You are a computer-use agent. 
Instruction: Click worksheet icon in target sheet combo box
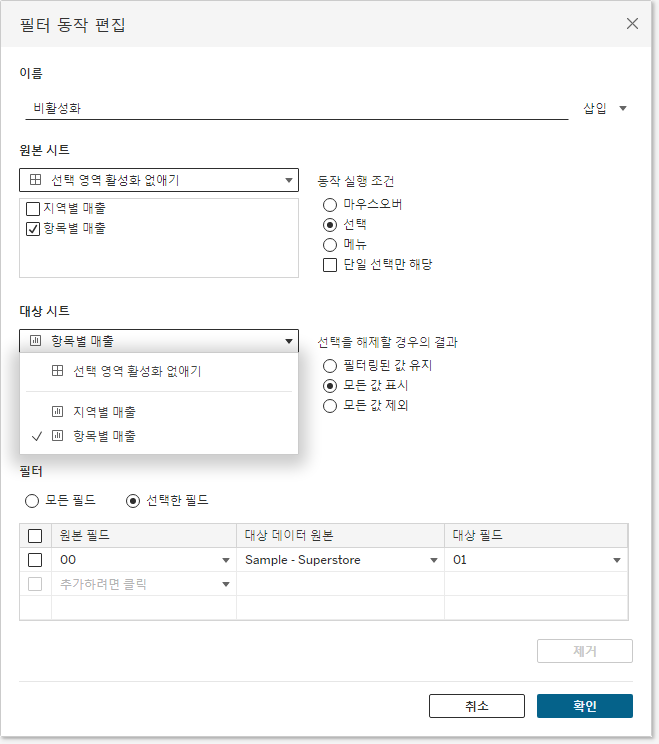click(x=36, y=341)
